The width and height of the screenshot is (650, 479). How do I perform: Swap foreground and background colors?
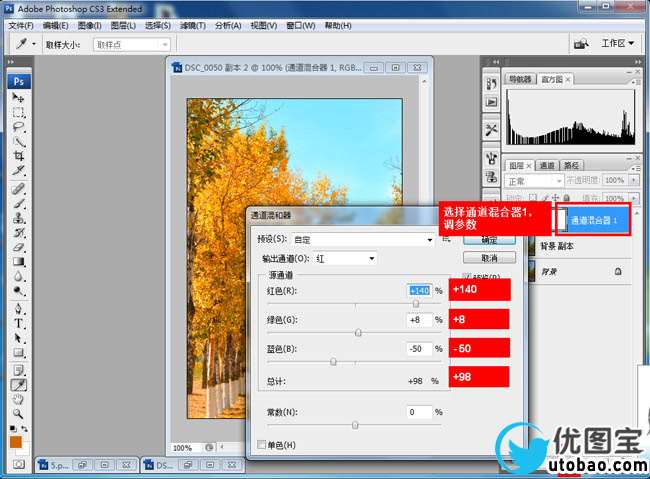click(25, 428)
